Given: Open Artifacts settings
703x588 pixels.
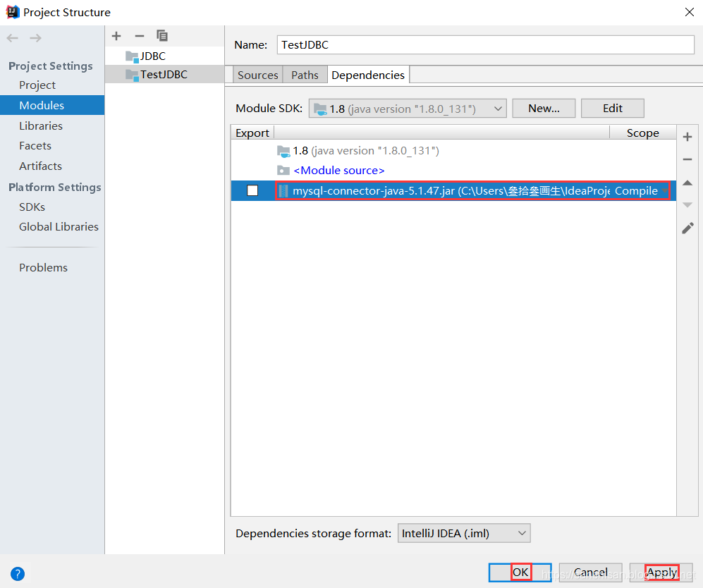Looking at the screenshot, I should click(x=40, y=166).
